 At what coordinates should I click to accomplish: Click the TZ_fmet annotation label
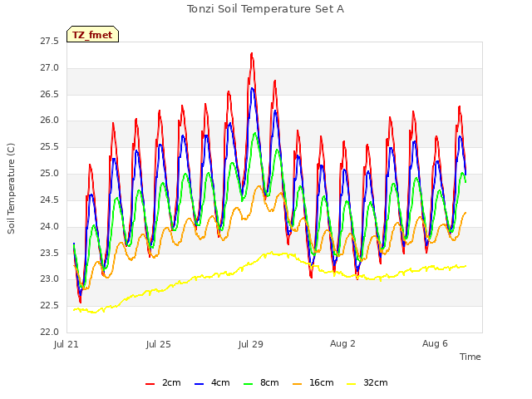tap(92, 35)
